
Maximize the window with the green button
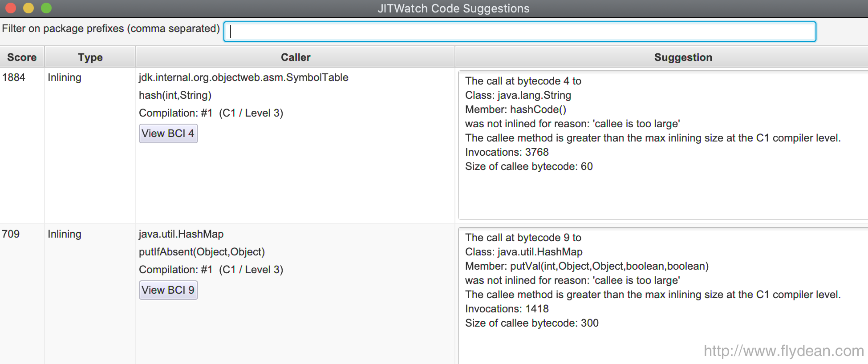(x=46, y=8)
